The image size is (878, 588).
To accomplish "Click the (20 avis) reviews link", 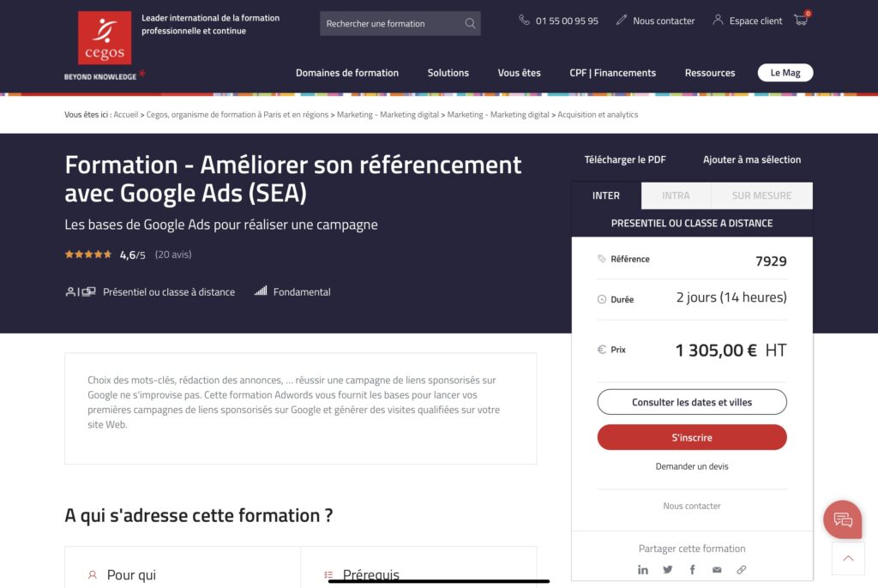I will (x=173, y=255).
